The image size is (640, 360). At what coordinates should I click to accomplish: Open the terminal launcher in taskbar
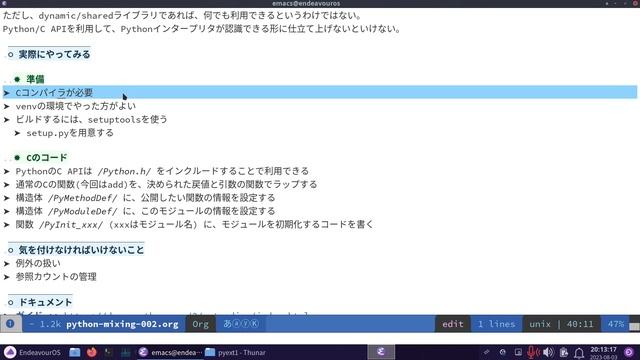click(x=109, y=352)
